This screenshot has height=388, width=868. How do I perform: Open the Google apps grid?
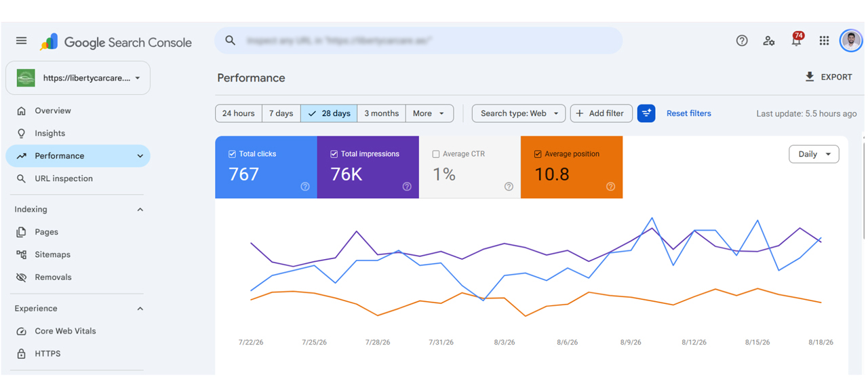pyautogui.click(x=824, y=41)
